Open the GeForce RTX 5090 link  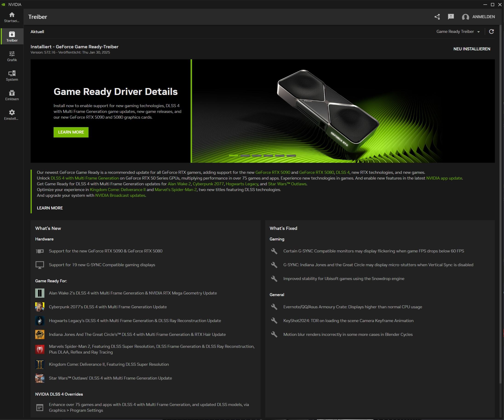tap(273, 172)
